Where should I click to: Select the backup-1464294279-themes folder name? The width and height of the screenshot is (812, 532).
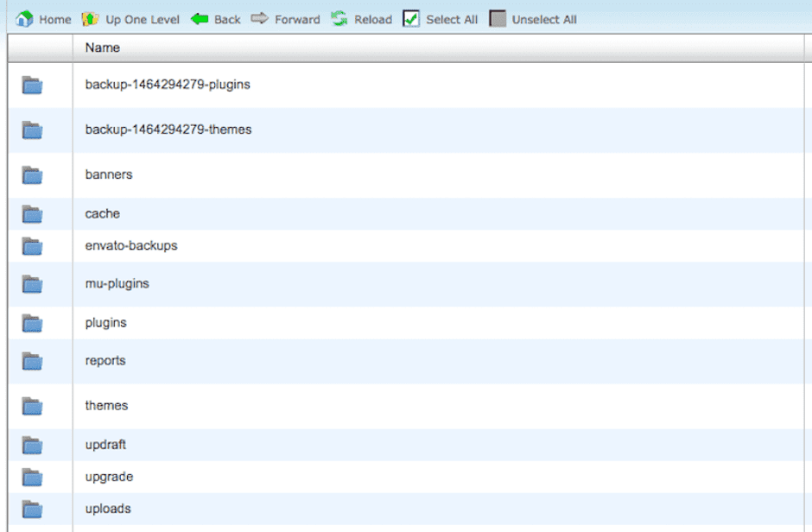pos(168,130)
